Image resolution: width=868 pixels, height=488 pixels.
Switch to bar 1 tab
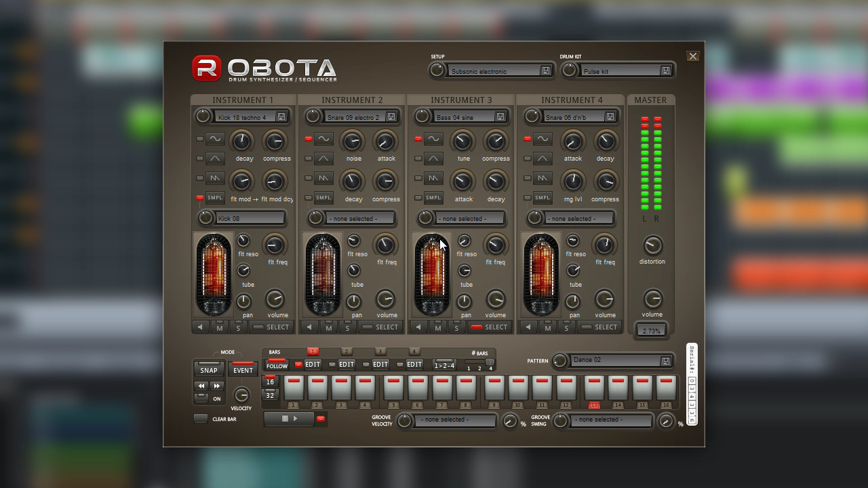click(313, 351)
